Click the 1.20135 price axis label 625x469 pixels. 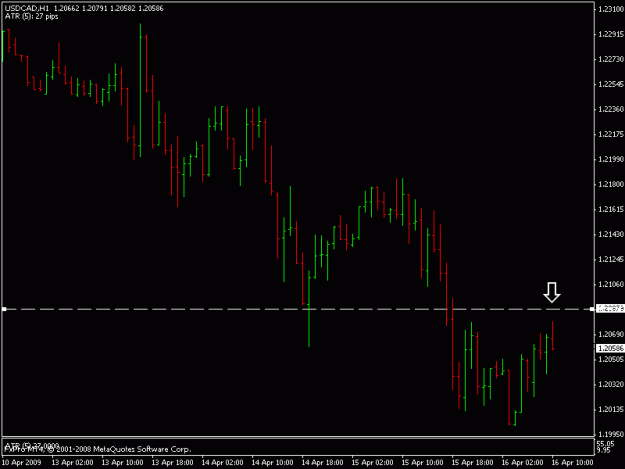(x=611, y=410)
